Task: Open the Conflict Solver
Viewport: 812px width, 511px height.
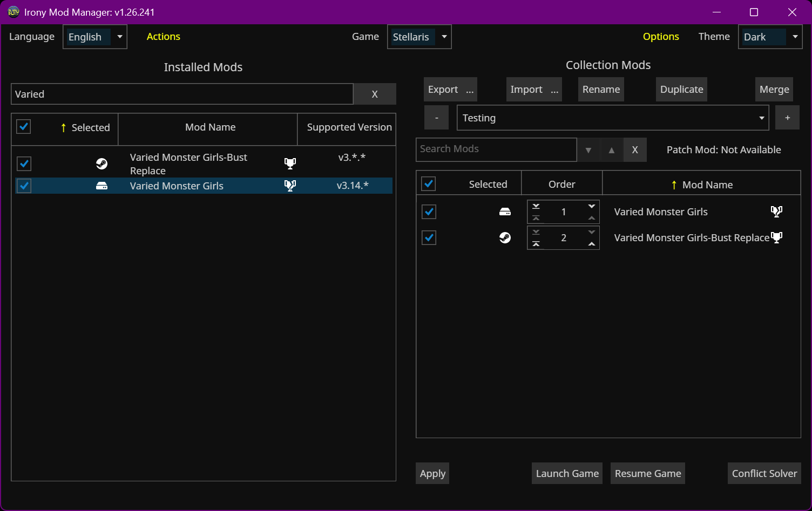Action: coord(764,473)
